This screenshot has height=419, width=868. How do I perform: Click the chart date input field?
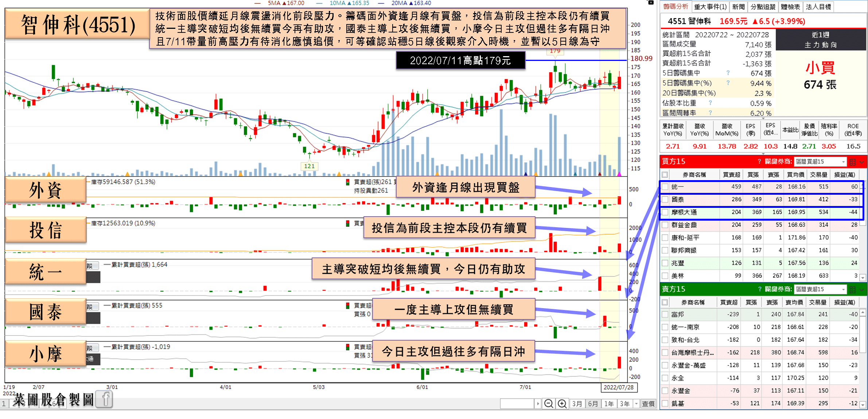click(x=517, y=404)
